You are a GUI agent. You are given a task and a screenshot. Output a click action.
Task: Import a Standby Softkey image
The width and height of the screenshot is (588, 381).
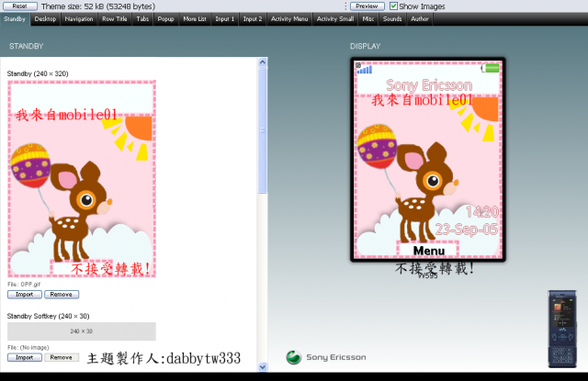(25, 357)
